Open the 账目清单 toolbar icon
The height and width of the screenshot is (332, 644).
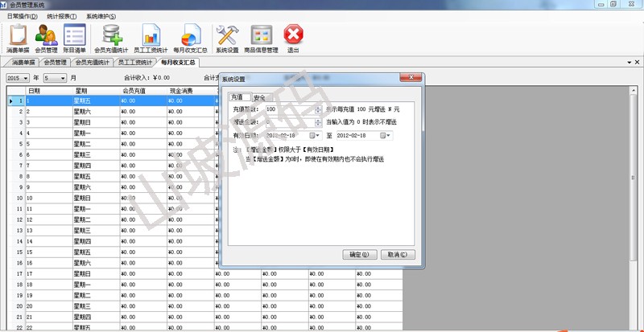74,37
